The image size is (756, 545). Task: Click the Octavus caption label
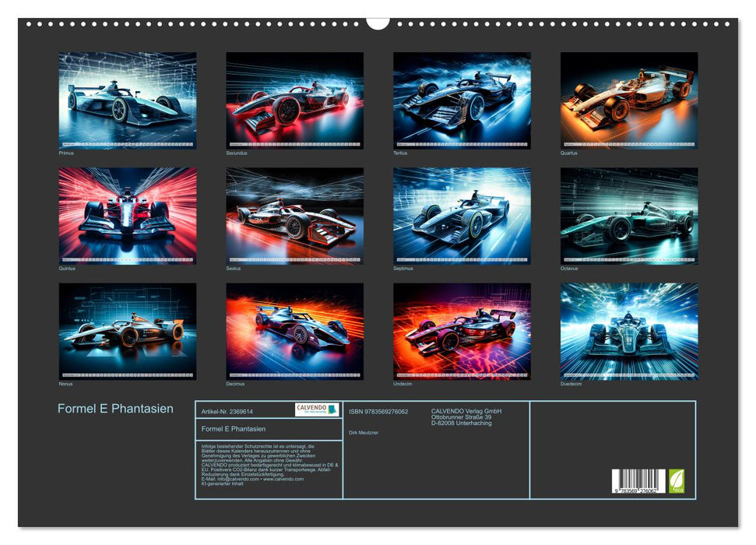pyautogui.click(x=569, y=268)
